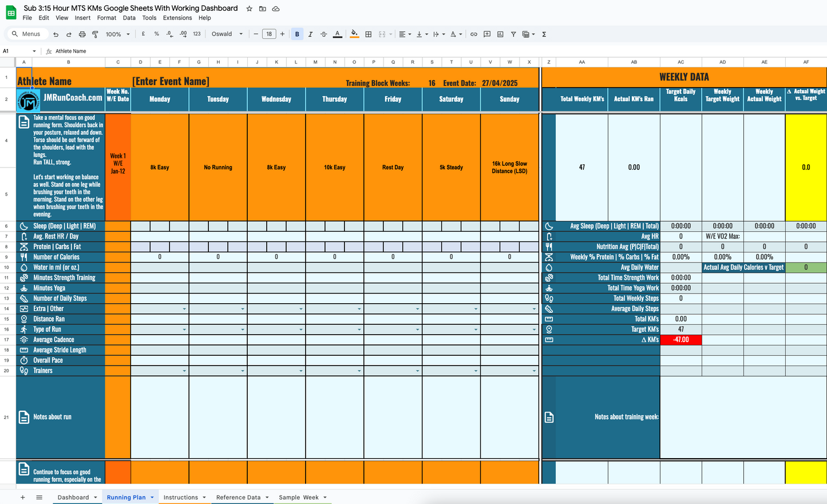Add a new sheet with the plus button

(x=22, y=497)
